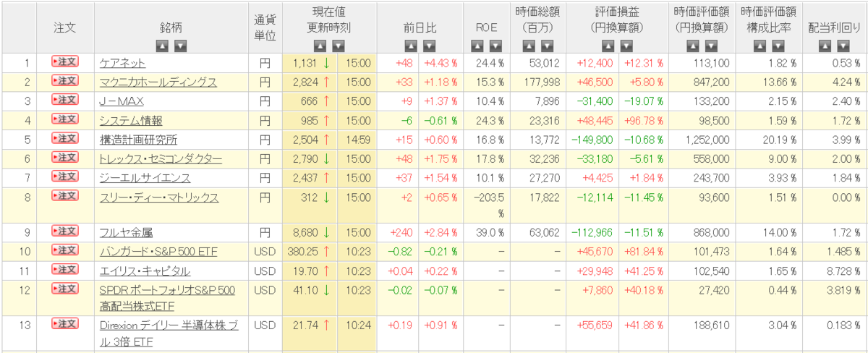Sort 現在値 column descending with down arrow
The image size is (868, 353).
[339, 46]
